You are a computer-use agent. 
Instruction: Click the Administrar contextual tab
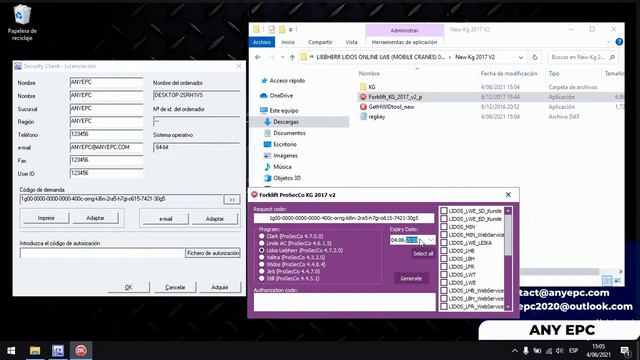click(404, 30)
